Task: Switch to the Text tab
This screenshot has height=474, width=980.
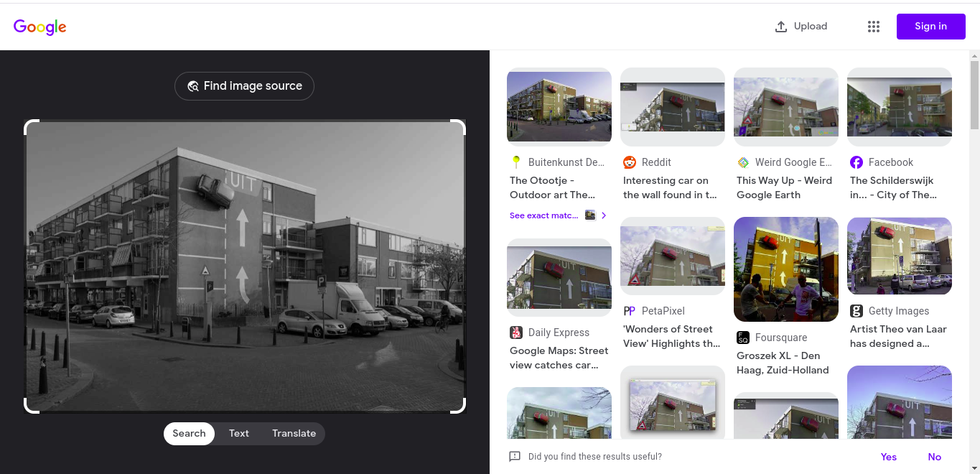Action: (x=239, y=433)
